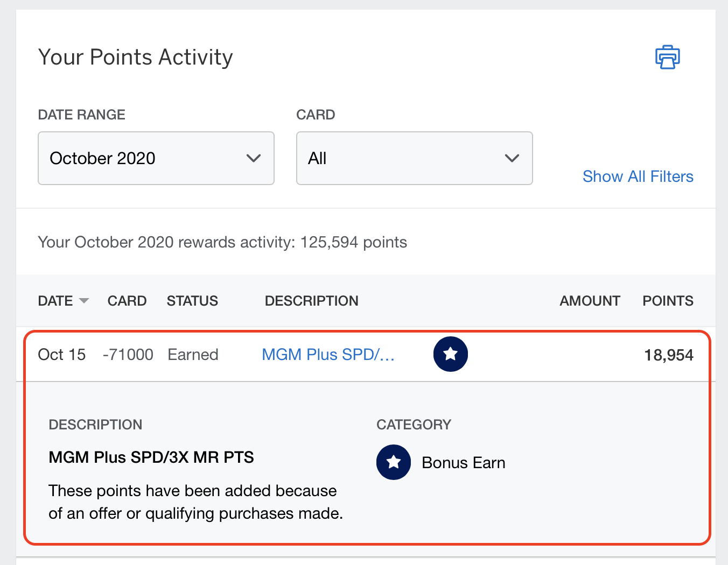The width and height of the screenshot is (728, 565).
Task: Select the Earned status cell
Action: point(193,355)
